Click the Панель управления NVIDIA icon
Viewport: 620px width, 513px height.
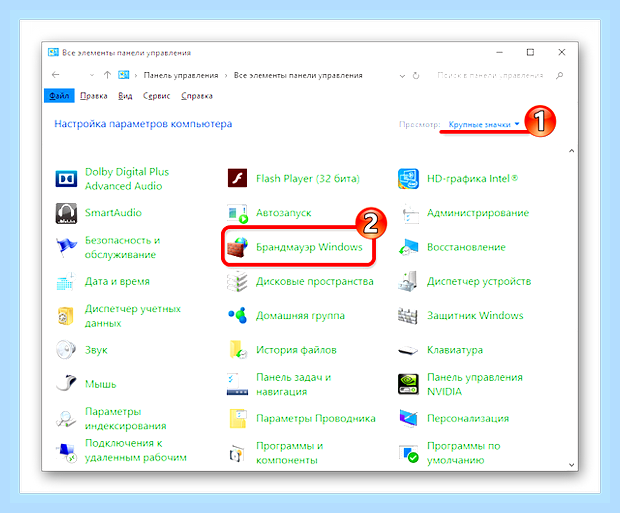[x=408, y=384]
